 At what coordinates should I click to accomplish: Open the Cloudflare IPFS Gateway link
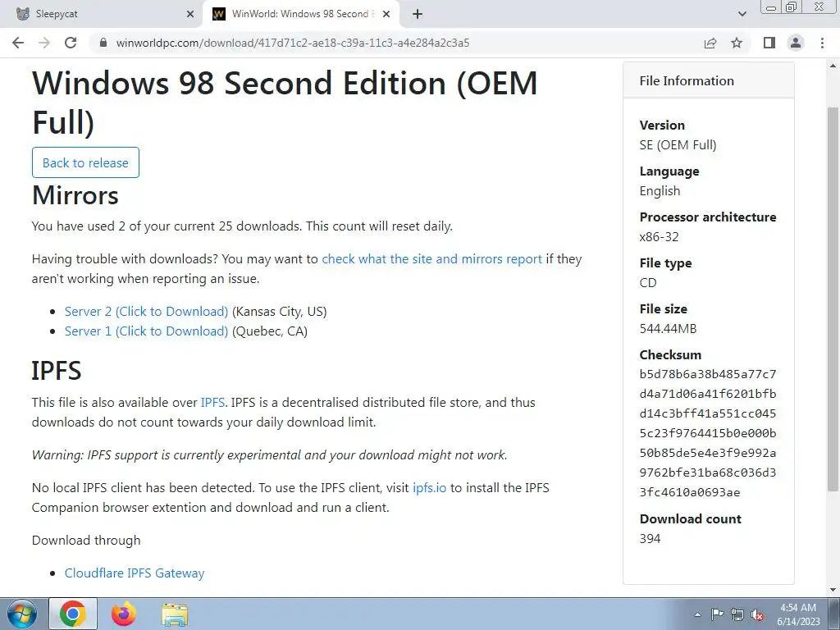click(x=135, y=573)
